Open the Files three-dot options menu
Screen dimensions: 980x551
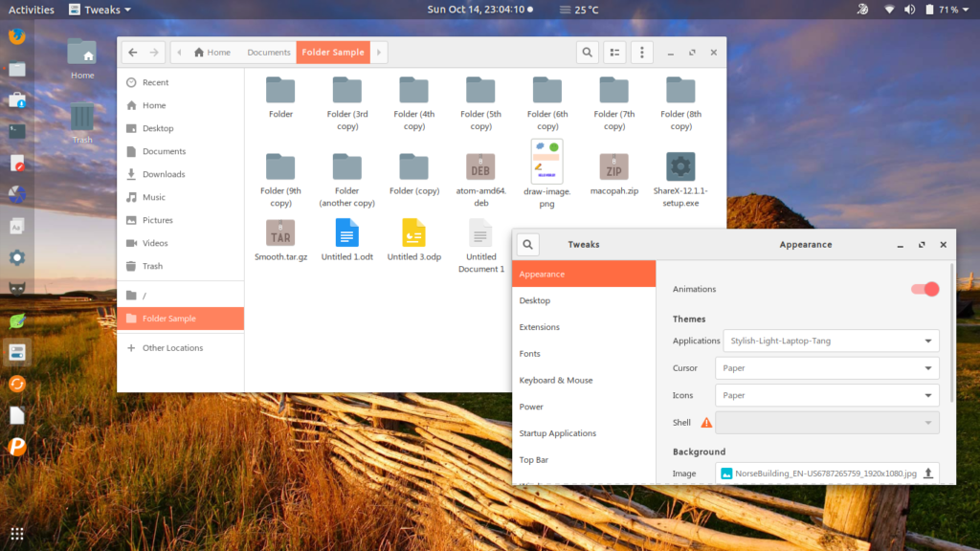click(640, 52)
